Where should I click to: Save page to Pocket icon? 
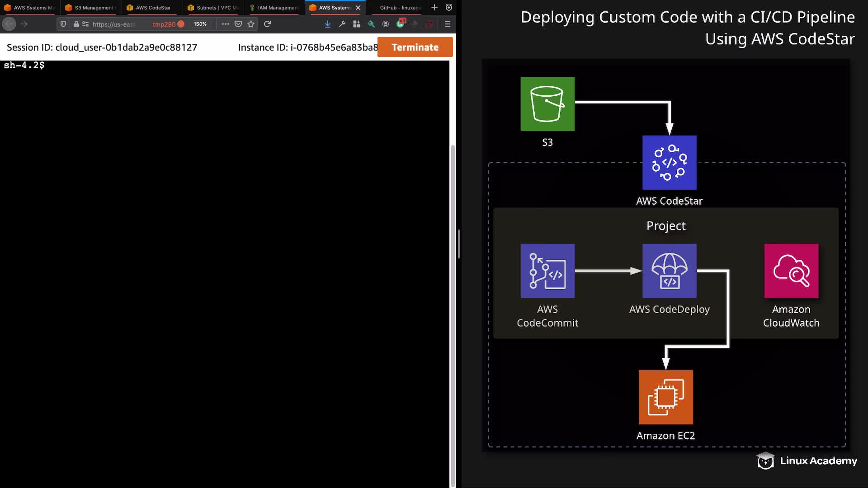coord(238,24)
